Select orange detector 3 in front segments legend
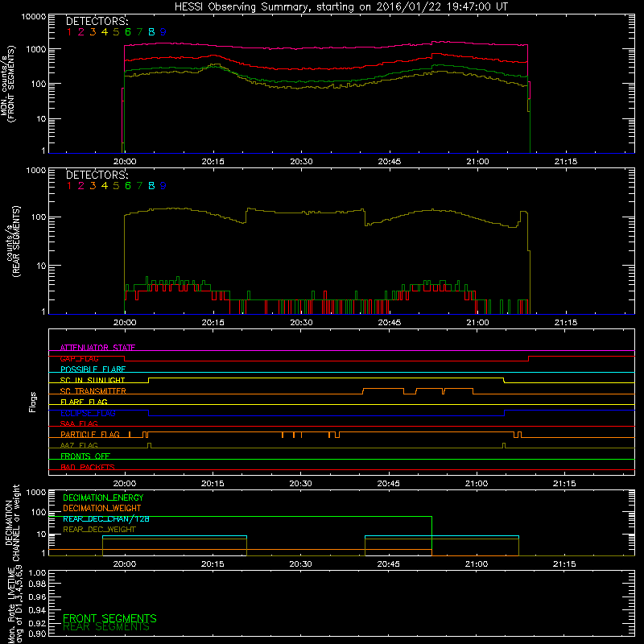 [93, 32]
